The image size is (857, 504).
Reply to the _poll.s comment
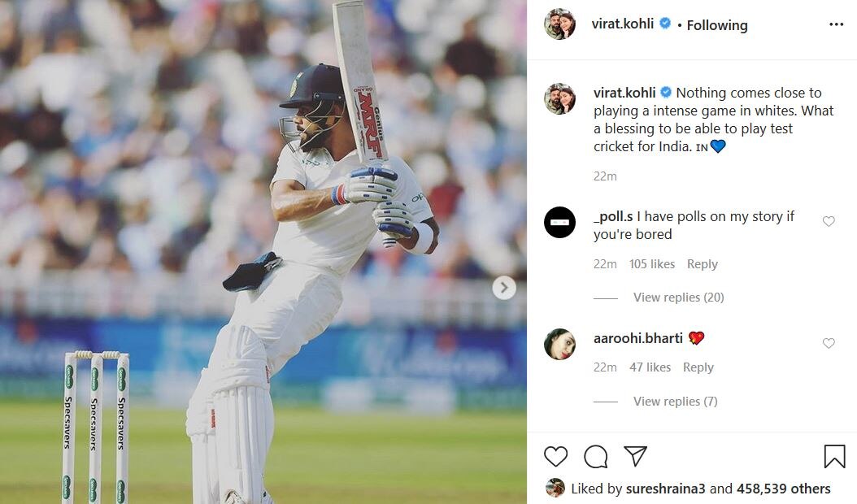tap(702, 264)
